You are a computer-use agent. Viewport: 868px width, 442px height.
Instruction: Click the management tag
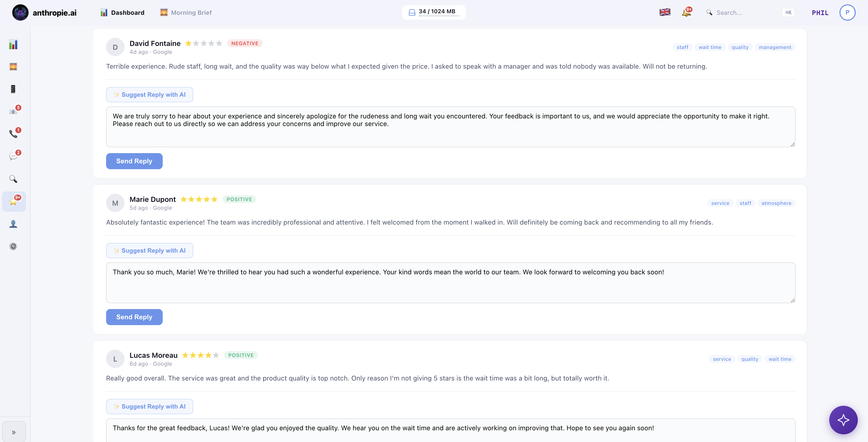coord(775,47)
